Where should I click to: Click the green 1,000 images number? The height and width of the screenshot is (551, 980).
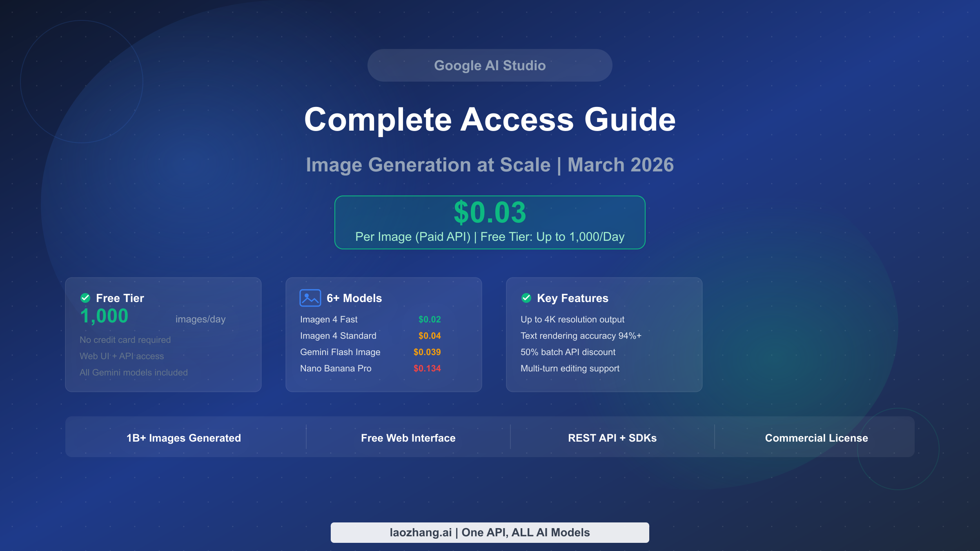pos(104,316)
